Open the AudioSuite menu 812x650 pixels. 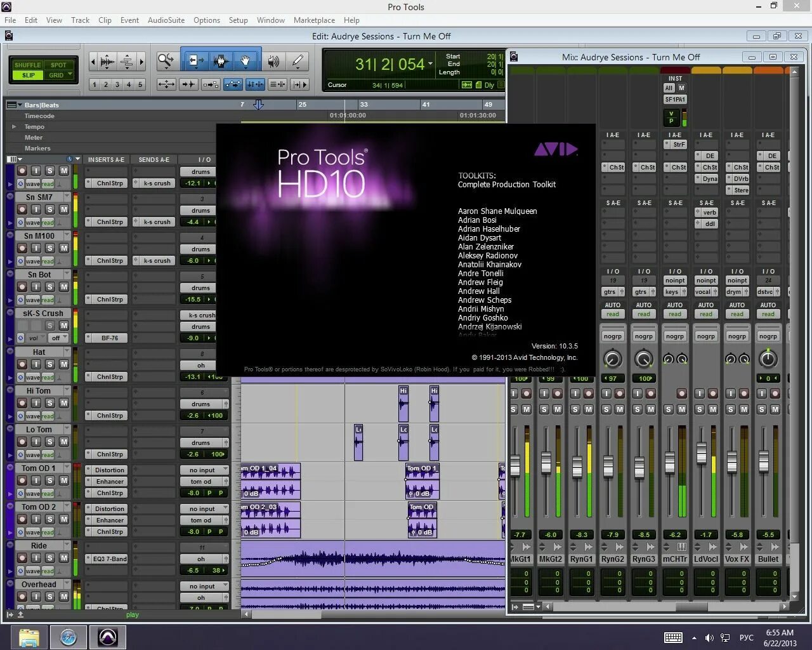point(166,20)
